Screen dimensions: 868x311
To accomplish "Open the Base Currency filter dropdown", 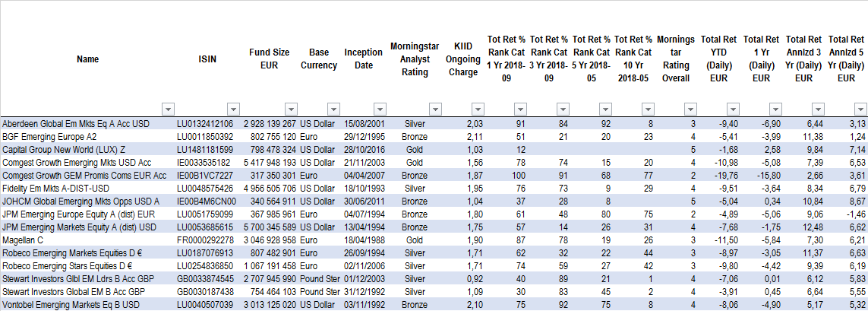I will 333,109.
